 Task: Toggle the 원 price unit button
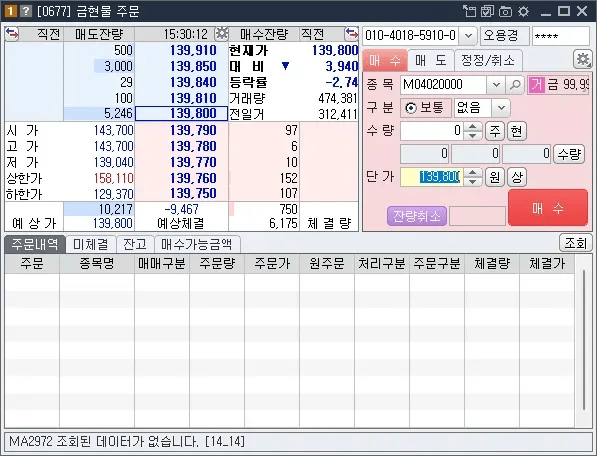click(495, 177)
